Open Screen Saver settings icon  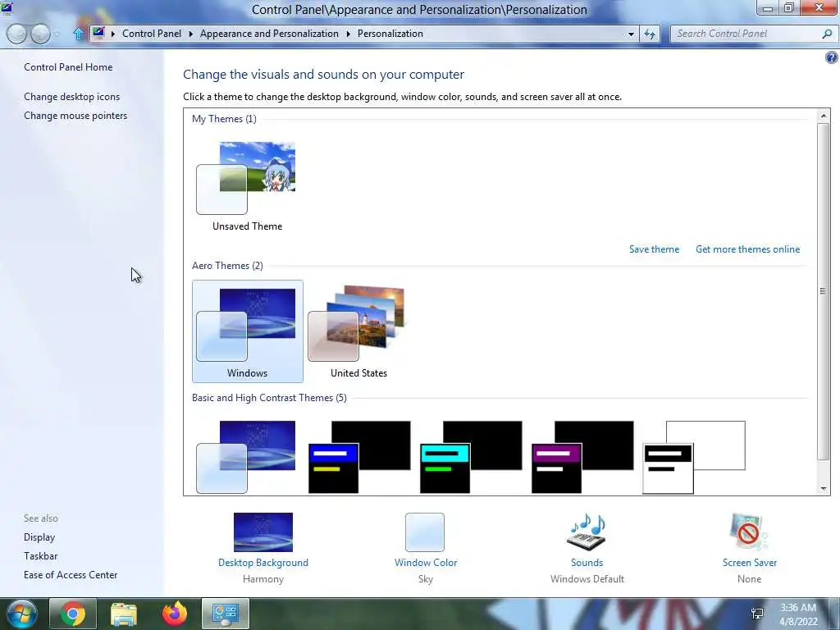point(749,532)
